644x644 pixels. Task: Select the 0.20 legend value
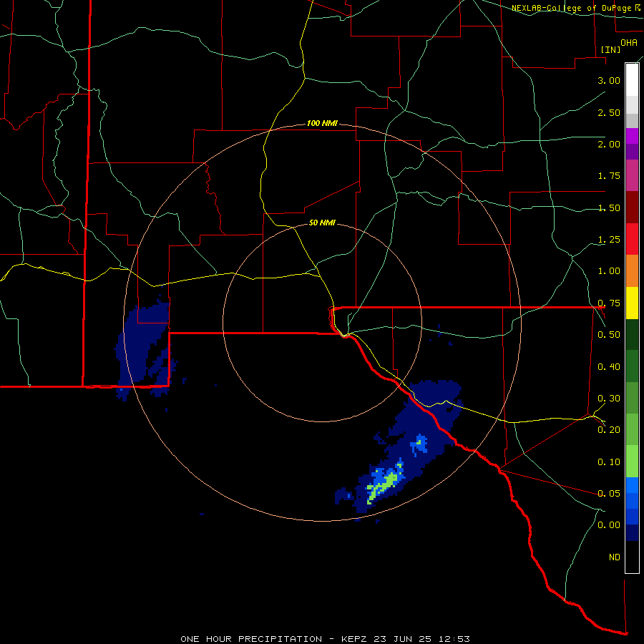tap(609, 430)
